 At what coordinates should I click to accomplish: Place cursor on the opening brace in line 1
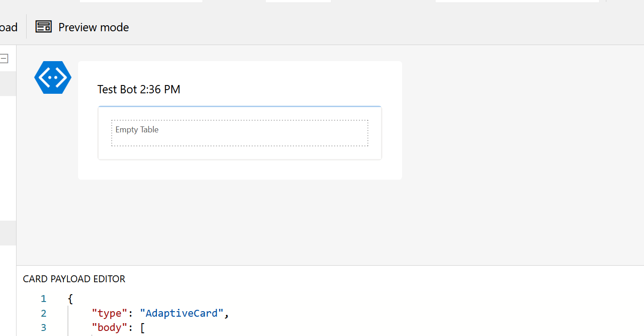70,299
